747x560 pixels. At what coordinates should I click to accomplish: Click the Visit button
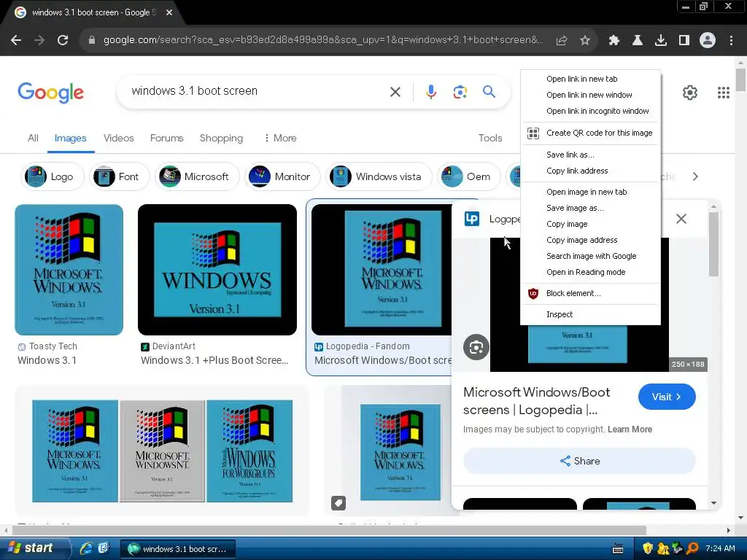pyautogui.click(x=667, y=397)
